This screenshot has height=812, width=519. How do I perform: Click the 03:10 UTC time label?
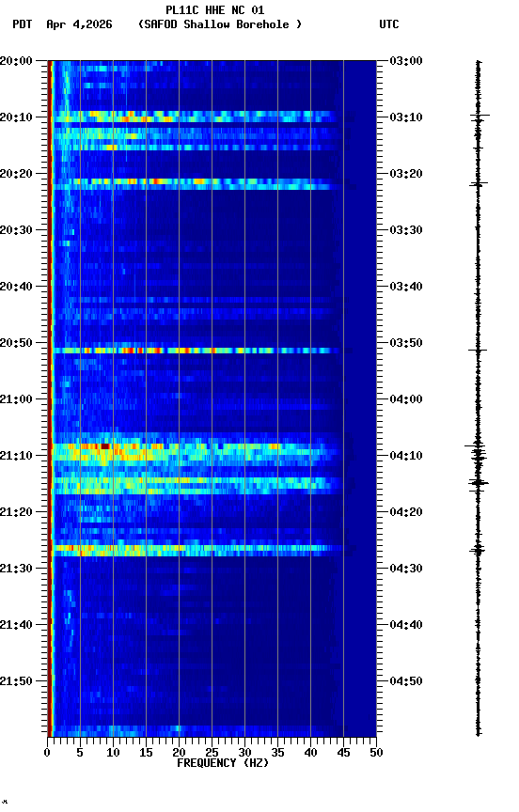(x=406, y=117)
